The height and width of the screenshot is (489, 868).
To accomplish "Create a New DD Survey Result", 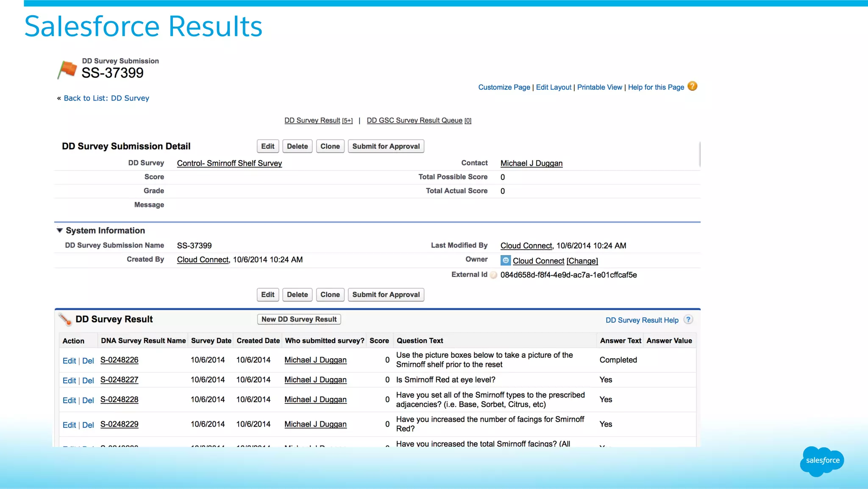I will click(x=299, y=319).
